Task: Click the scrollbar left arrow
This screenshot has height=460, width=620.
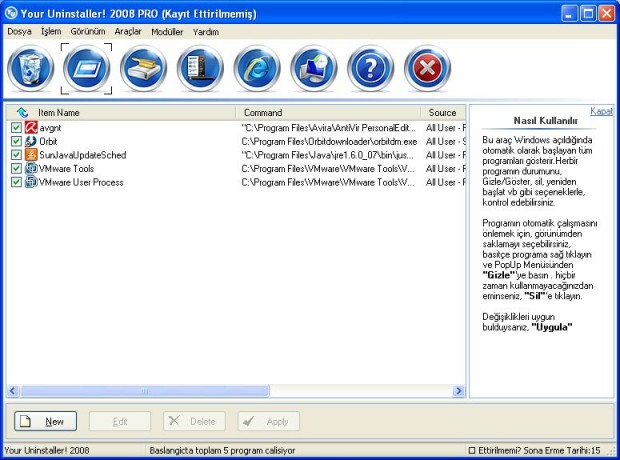Action: (x=12, y=391)
